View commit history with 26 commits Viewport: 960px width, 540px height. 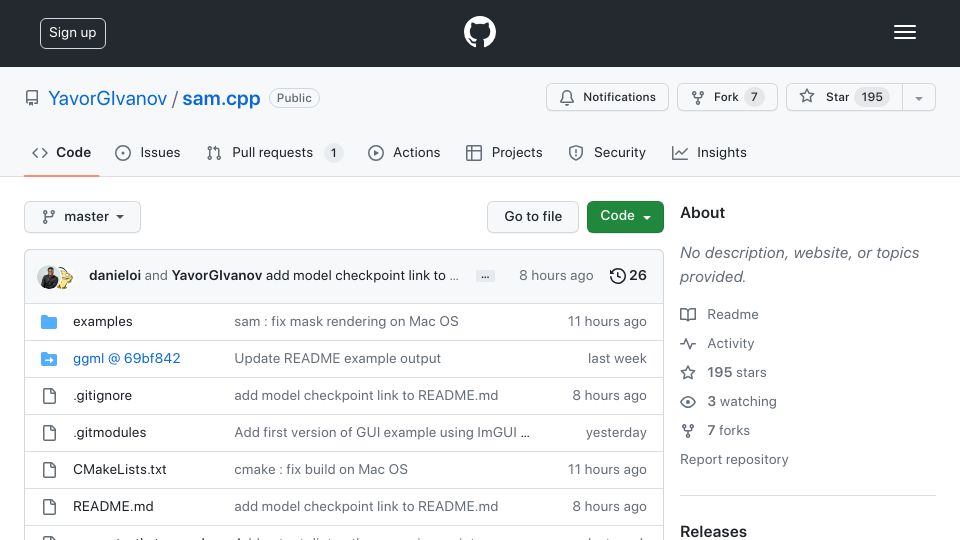[x=628, y=276]
